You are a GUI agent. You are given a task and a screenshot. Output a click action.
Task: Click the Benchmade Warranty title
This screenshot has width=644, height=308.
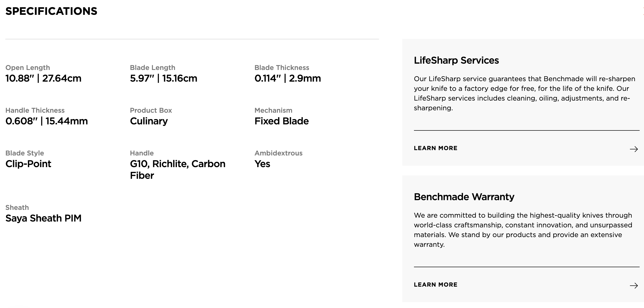pyautogui.click(x=464, y=197)
